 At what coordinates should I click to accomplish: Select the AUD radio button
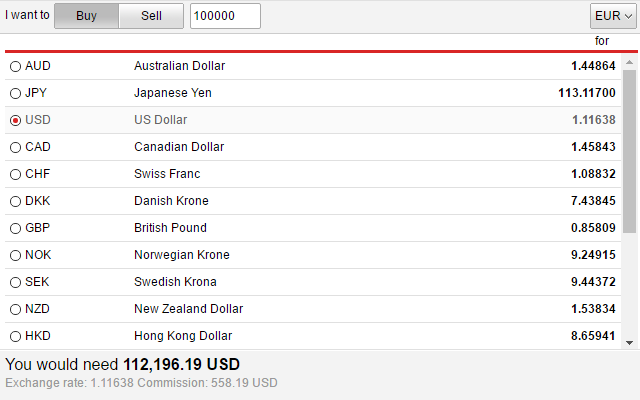[16, 66]
